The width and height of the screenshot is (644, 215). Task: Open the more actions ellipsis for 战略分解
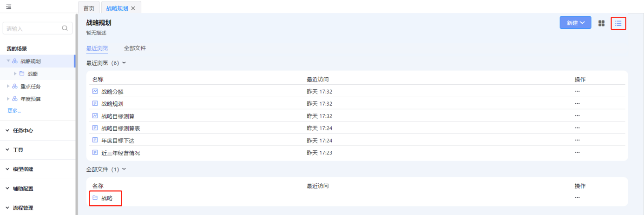(x=577, y=91)
